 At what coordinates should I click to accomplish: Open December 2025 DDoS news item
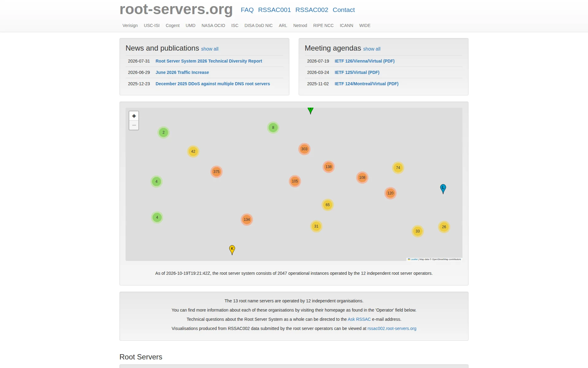[213, 84]
